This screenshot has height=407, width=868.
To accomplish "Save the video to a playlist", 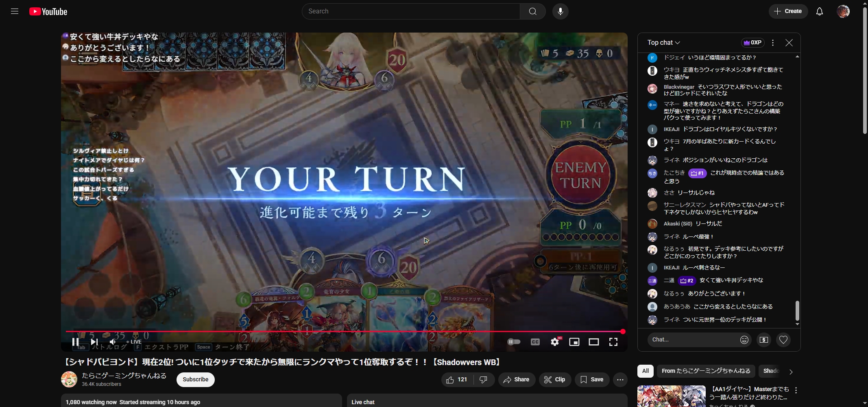I will tap(592, 380).
